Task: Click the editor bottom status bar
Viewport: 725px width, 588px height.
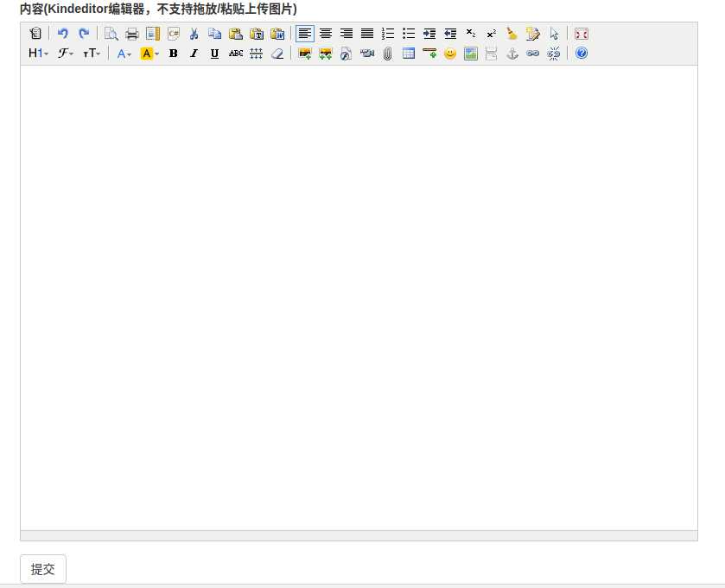Action: click(x=359, y=535)
